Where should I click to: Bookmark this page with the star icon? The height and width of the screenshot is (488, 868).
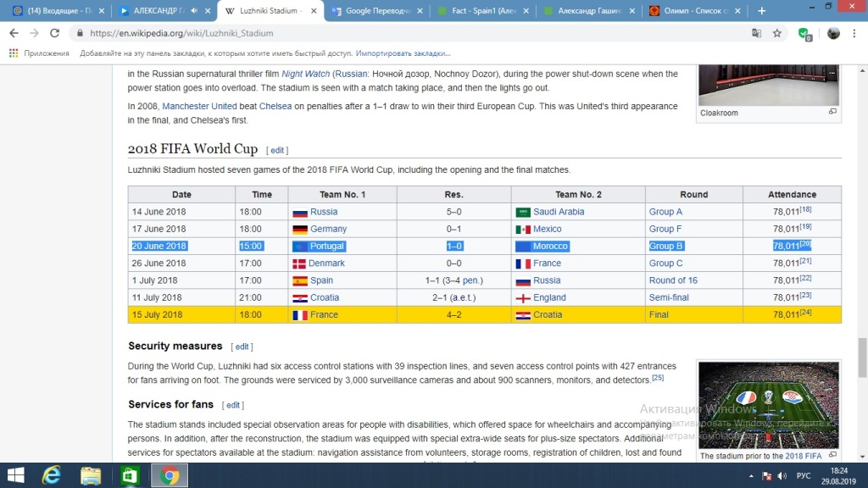point(777,33)
